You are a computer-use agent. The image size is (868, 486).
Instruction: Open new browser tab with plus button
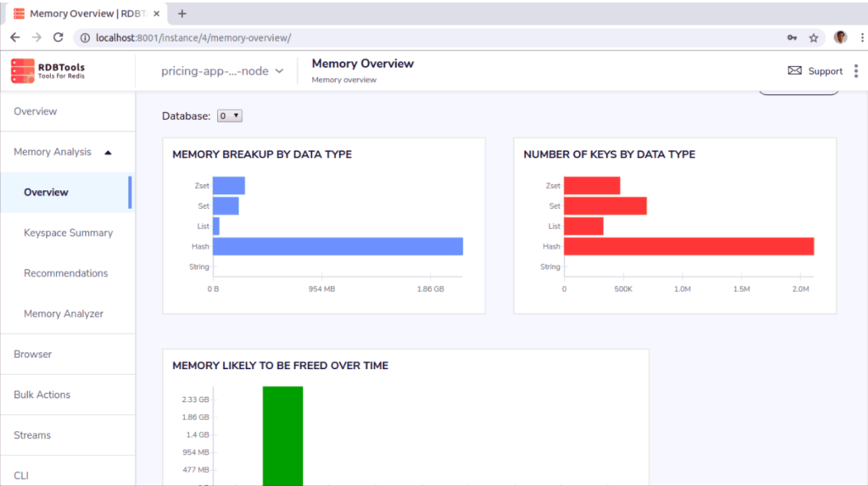pyautogui.click(x=182, y=14)
